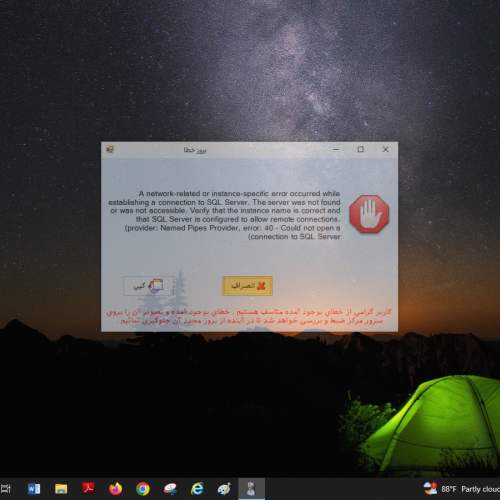
Task: Click the application icon in dialog title bar
Action: pos(110,149)
